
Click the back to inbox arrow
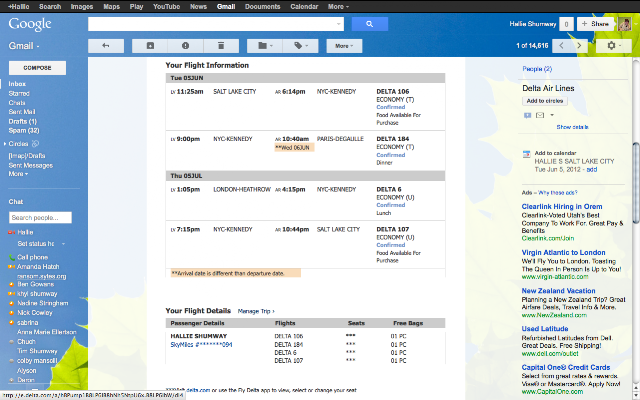(x=106, y=46)
